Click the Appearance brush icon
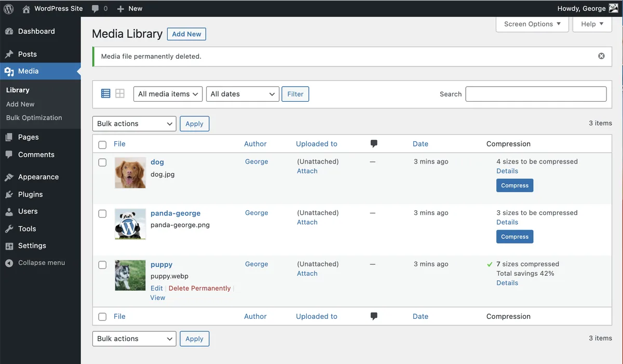This screenshot has height=364, width=623. (x=9, y=177)
